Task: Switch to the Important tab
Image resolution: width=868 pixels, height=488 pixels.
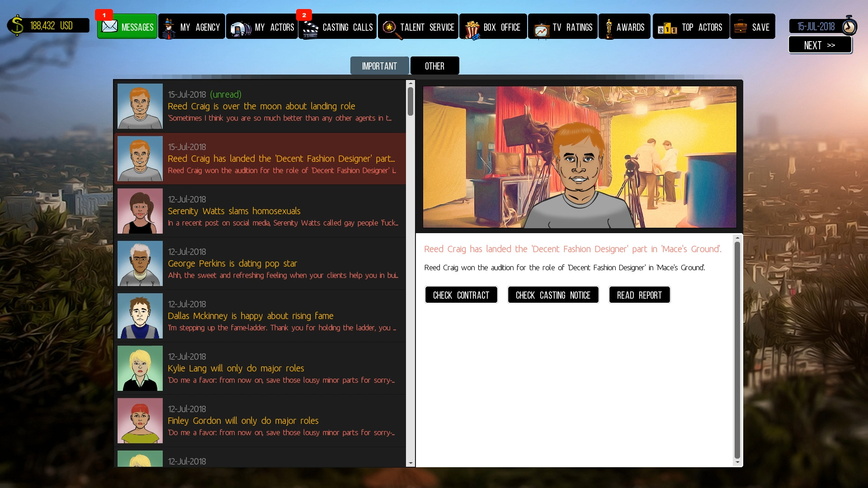Action: tap(379, 65)
